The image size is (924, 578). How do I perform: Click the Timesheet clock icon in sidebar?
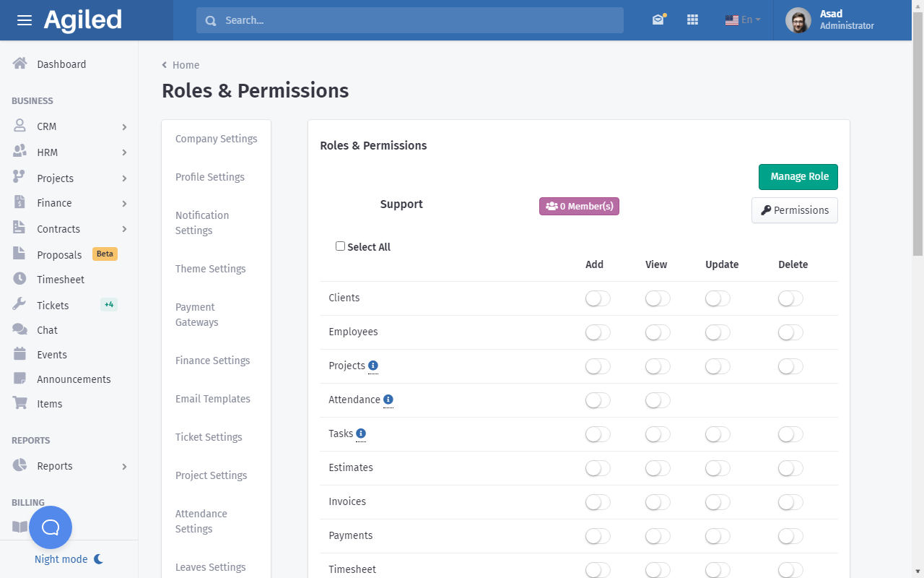(x=20, y=279)
